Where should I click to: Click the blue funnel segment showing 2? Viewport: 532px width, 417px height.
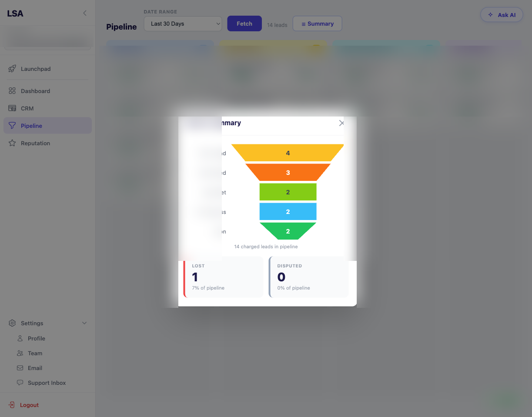pyautogui.click(x=288, y=212)
